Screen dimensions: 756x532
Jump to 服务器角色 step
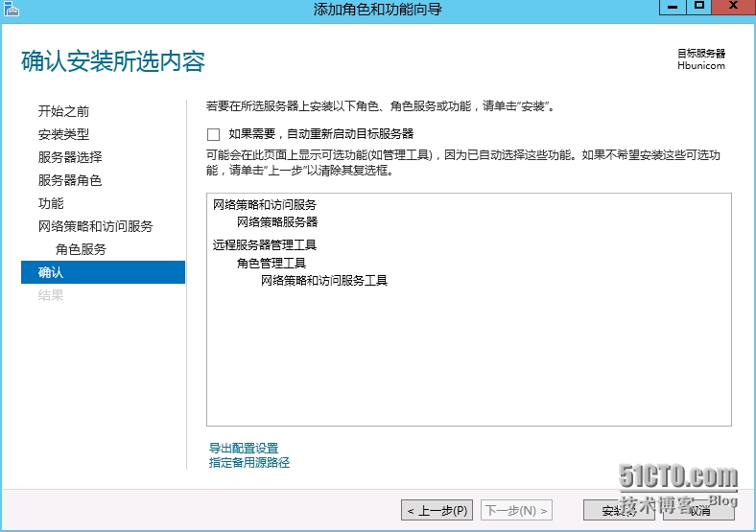(x=70, y=180)
